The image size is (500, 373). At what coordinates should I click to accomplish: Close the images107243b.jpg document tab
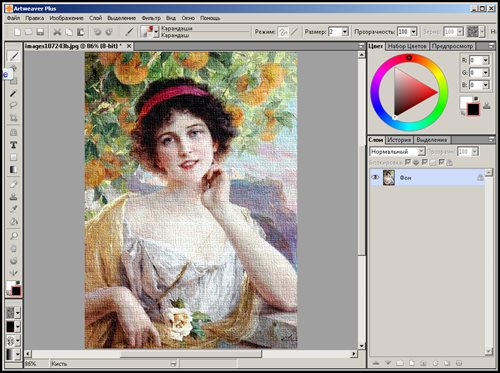coord(129,46)
